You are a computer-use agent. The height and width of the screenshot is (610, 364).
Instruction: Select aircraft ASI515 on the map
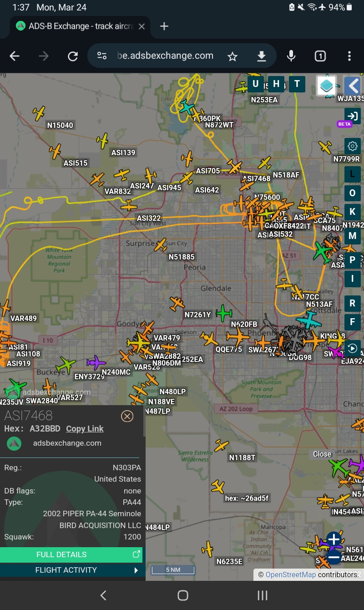[55, 151]
